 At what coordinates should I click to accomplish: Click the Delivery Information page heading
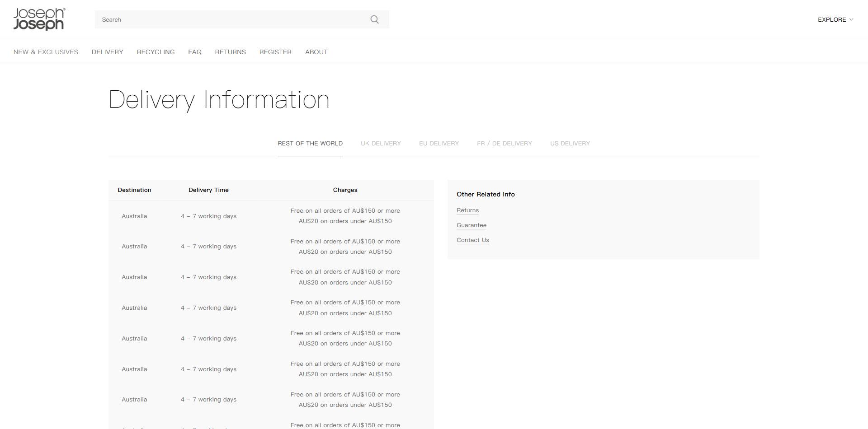(x=219, y=100)
